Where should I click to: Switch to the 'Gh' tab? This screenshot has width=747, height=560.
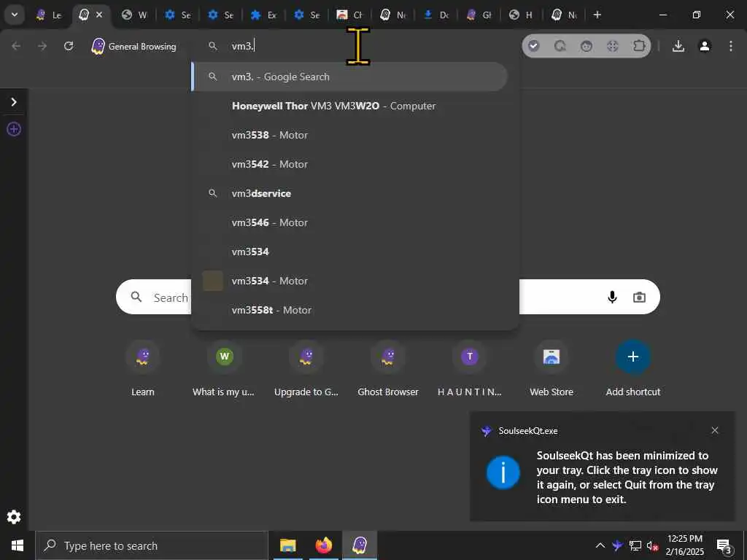coord(479,15)
